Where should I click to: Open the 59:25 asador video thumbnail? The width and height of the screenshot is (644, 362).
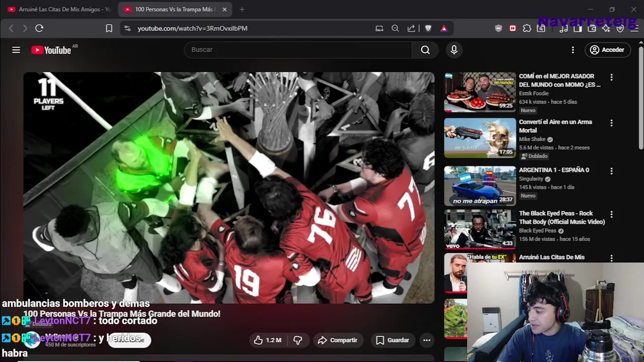click(480, 92)
